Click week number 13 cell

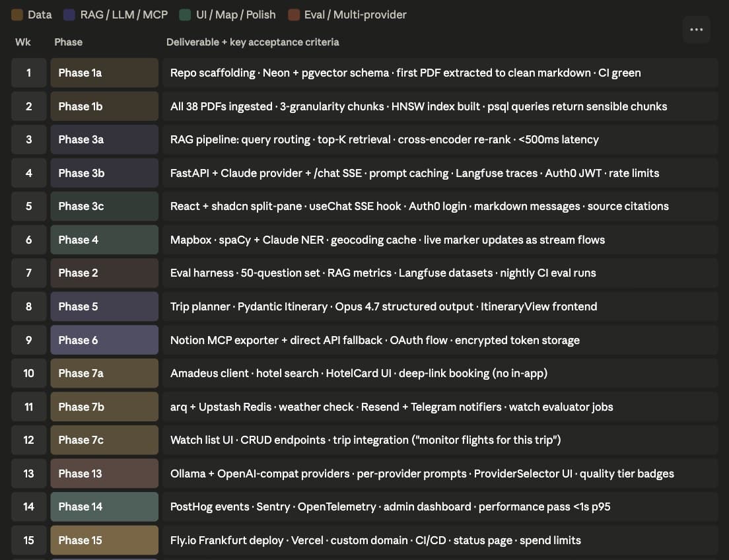click(29, 473)
